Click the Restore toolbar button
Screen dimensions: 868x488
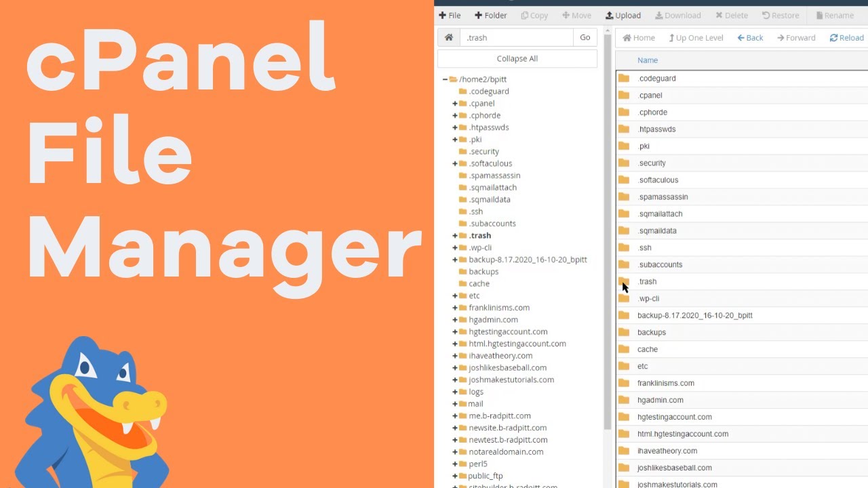pyautogui.click(x=781, y=16)
